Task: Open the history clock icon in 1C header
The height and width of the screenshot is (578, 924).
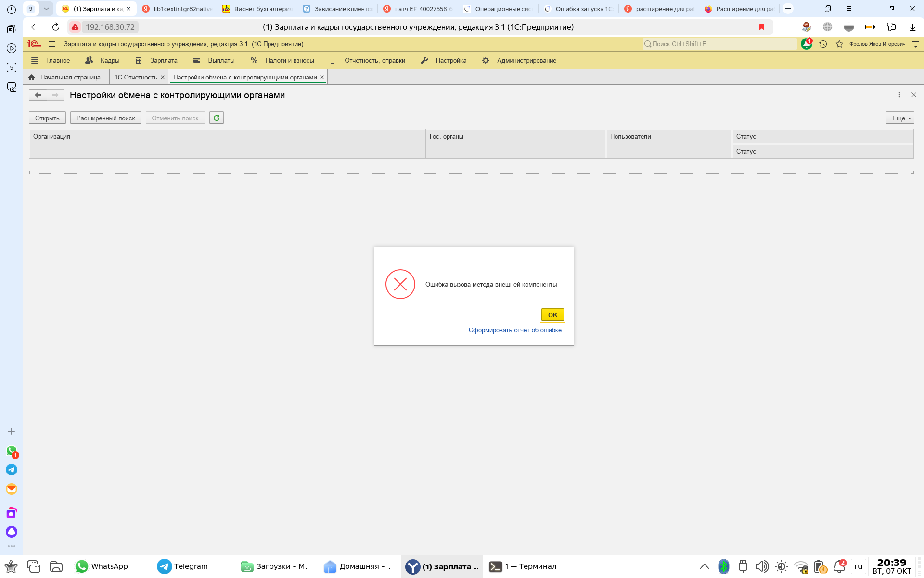Action: tap(823, 44)
